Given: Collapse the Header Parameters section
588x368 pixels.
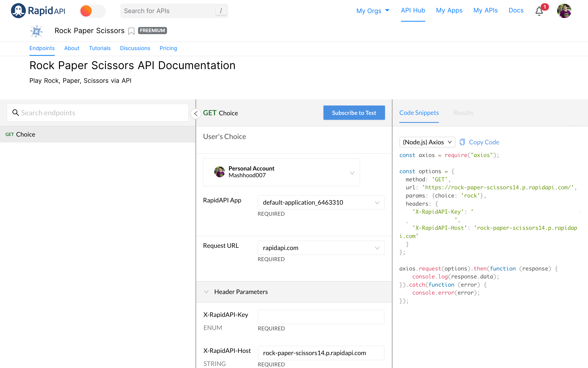Looking at the screenshot, I should pyautogui.click(x=206, y=292).
